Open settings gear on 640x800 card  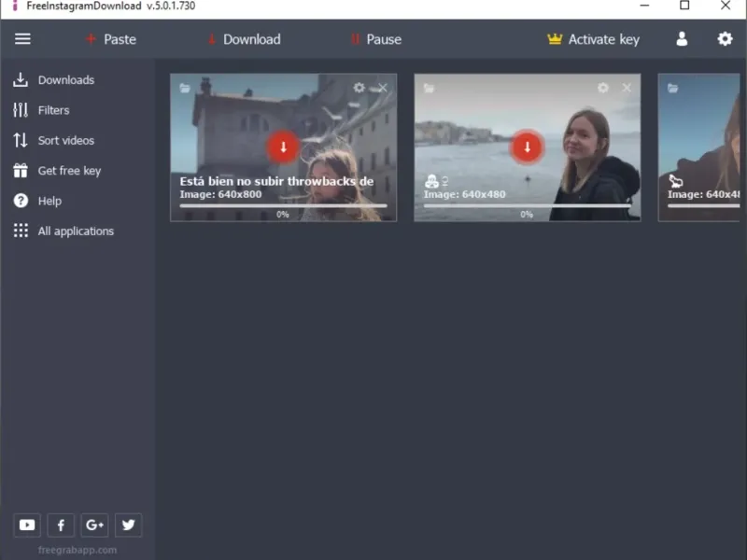tap(359, 88)
